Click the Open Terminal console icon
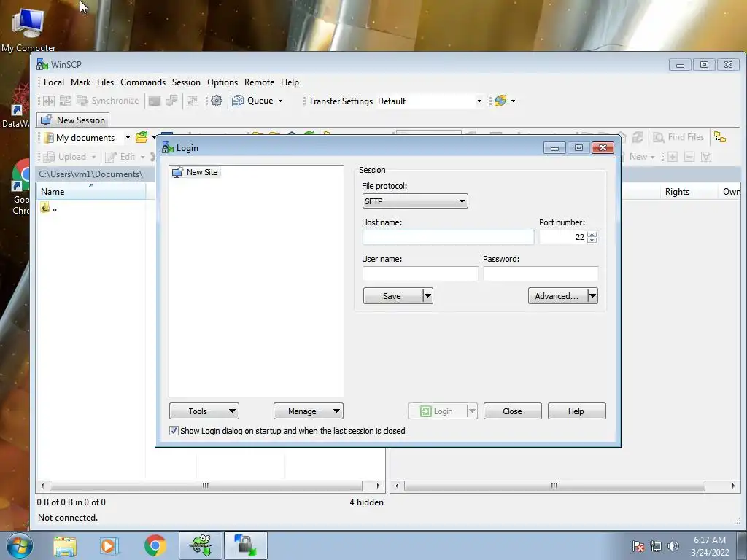The width and height of the screenshot is (747, 560). coord(155,101)
